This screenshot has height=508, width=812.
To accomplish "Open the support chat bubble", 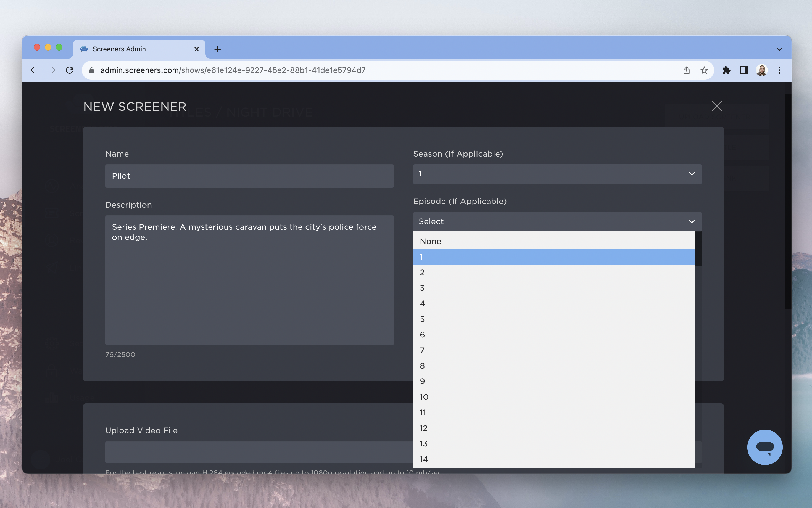I will pos(764,447).
